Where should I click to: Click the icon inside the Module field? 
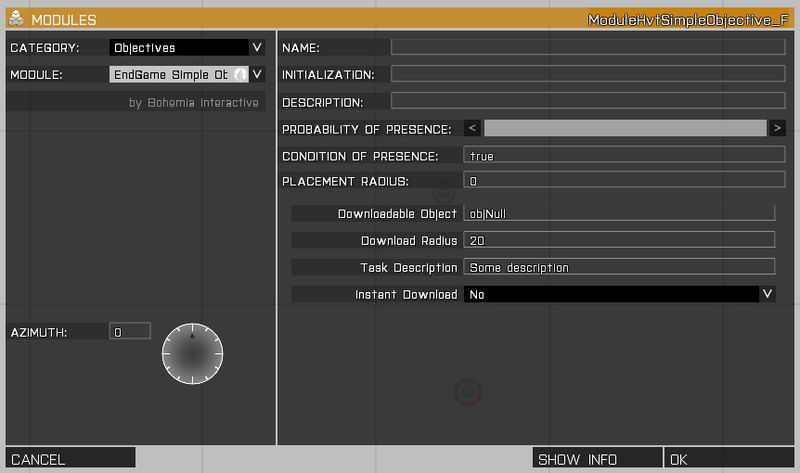click(240, 74)
